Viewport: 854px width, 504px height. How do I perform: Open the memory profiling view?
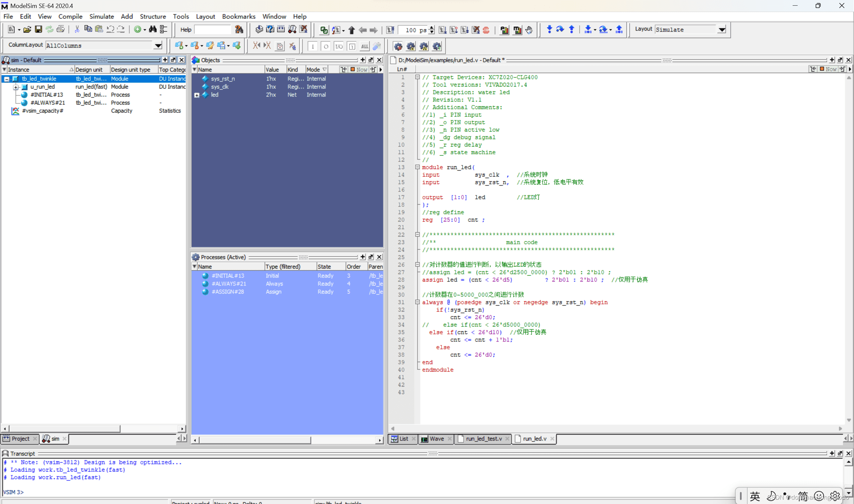point(517,30)
